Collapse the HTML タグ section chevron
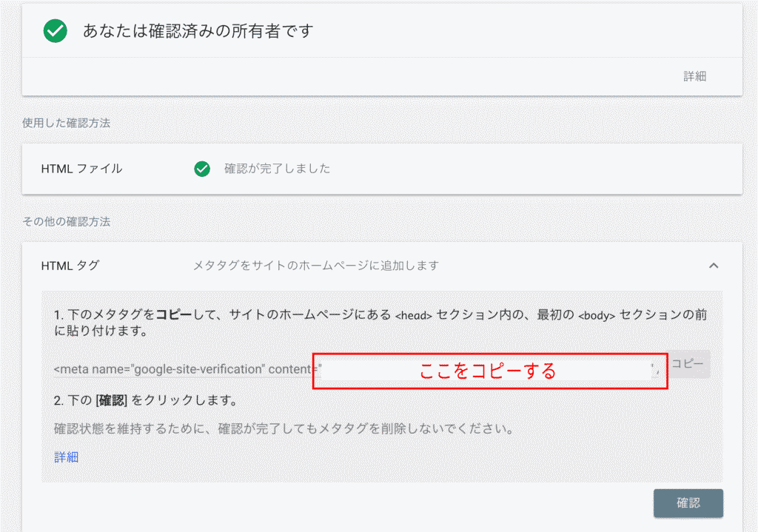 713,265
